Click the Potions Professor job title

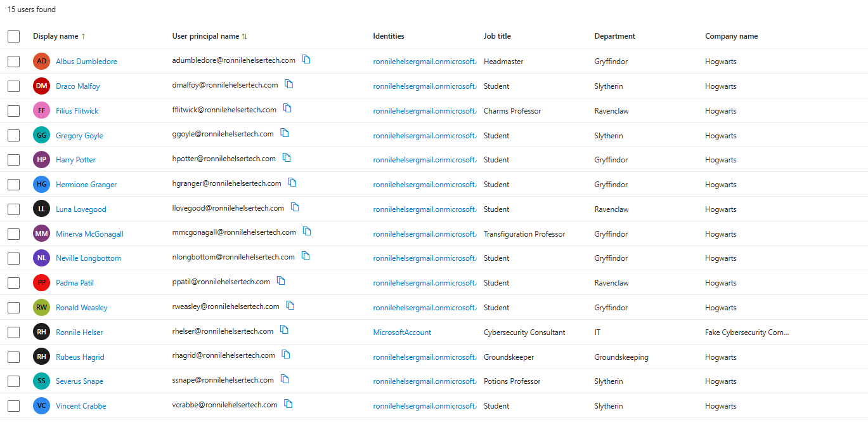(x=512, y=381)
